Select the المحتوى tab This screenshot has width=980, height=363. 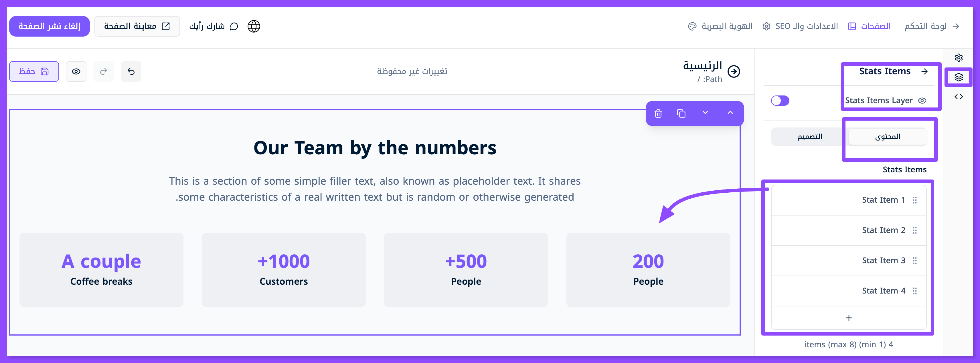point(888,136)
